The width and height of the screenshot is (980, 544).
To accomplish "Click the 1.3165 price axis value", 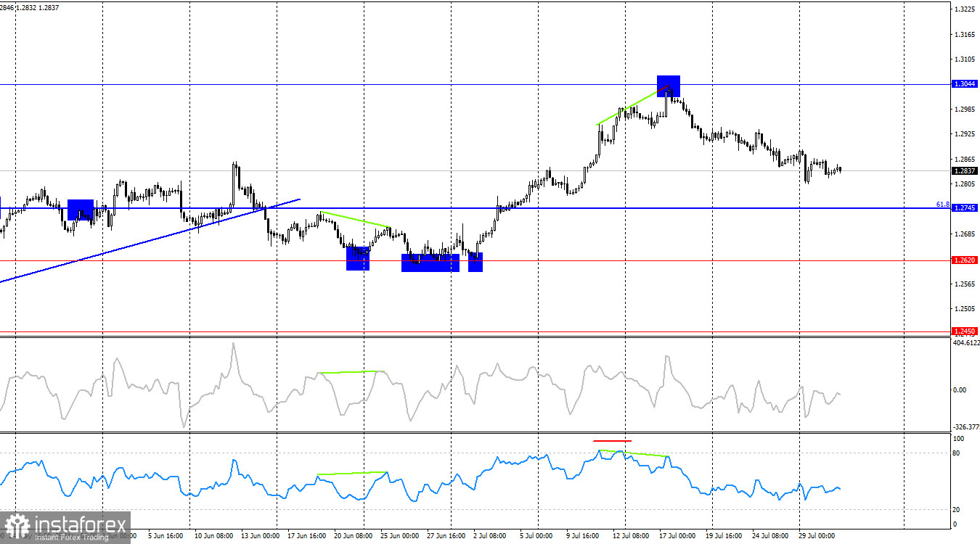I will click(965, 35).
